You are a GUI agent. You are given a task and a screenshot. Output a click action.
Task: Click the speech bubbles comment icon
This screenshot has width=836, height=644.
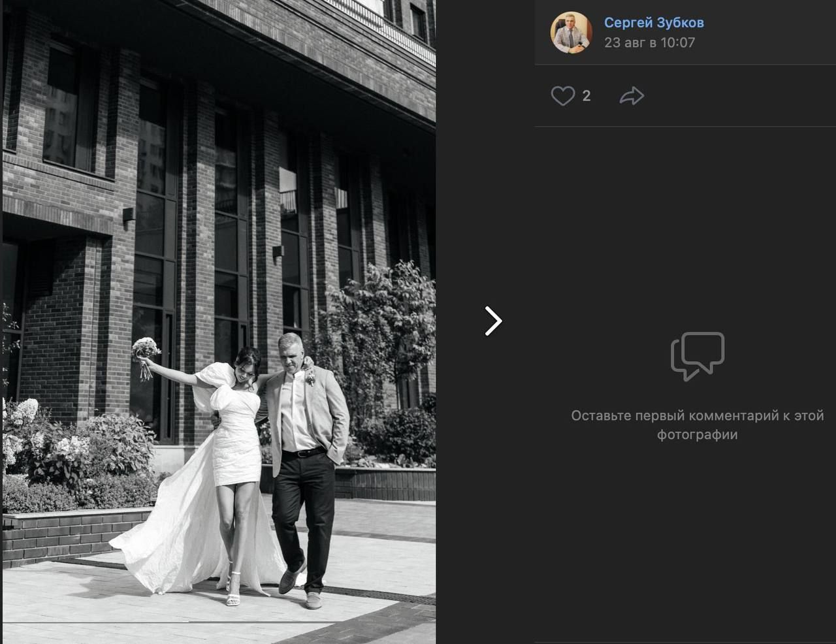click(x=698, y=356)
